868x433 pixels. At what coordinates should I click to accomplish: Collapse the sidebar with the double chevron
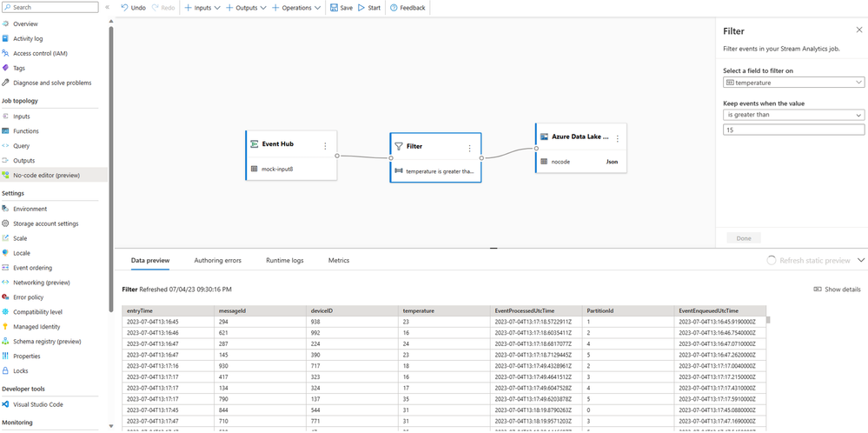pos(107,8)
